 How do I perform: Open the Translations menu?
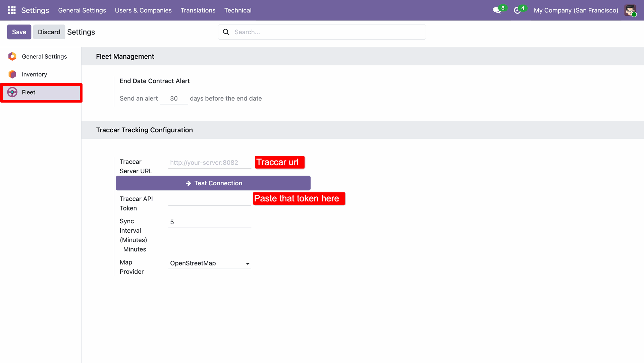[x=198, y=10]
